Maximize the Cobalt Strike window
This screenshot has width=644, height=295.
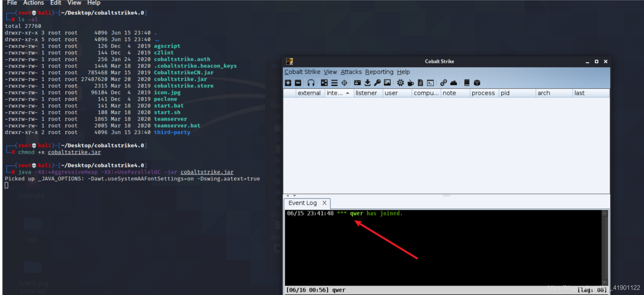point(596,61)
